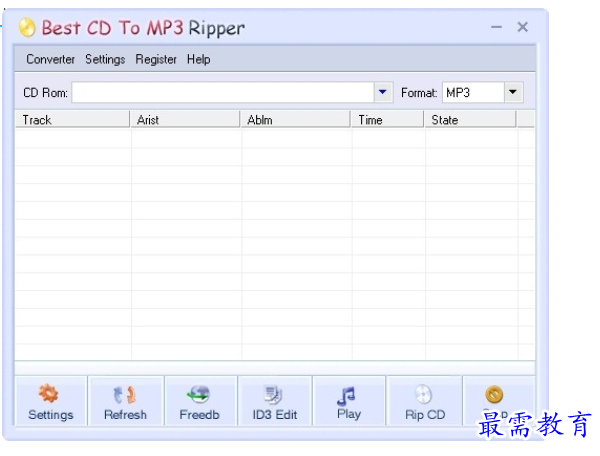Screen dimensions: 600x456
Task: Expand the Format dropdown arrow
Action: tap(513, 92)
